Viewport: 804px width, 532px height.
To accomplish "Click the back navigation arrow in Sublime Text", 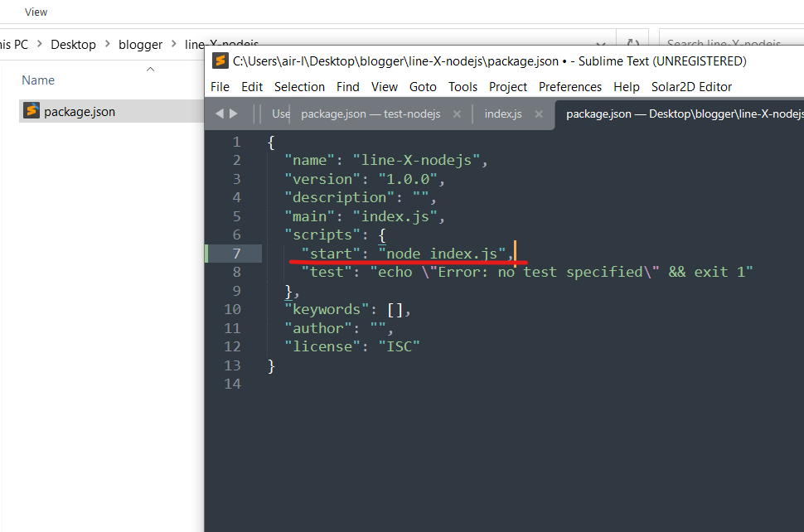I will click(220, 114).
